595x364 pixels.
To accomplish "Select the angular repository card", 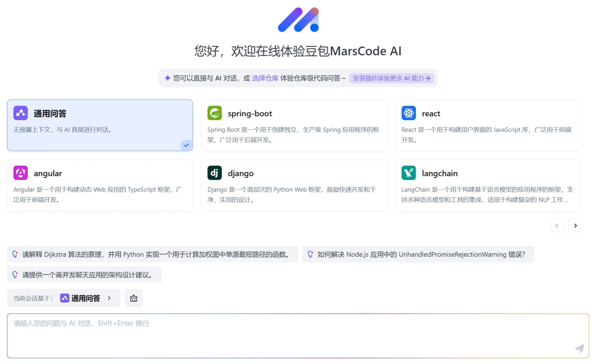I will point(100,185).
